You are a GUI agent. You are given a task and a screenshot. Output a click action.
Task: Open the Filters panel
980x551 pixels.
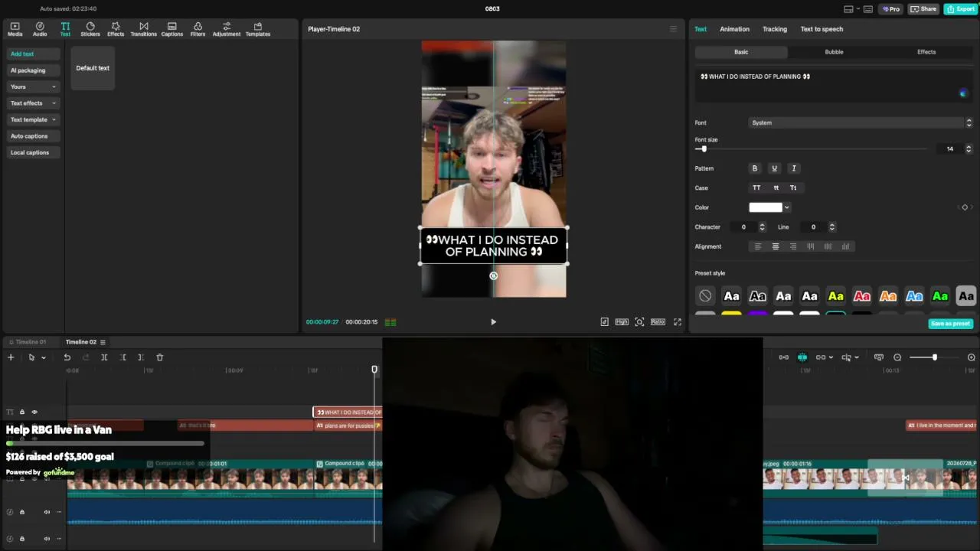point(198,29)
